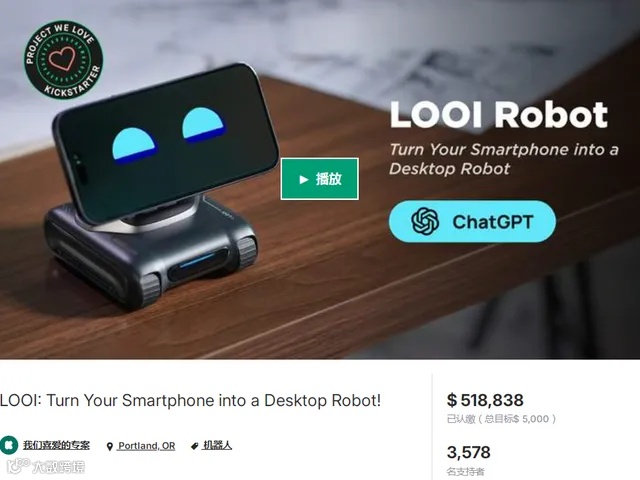Click the 大数跨境 watermark logo
Screen dimensions: 640x480
pos(46,466)
